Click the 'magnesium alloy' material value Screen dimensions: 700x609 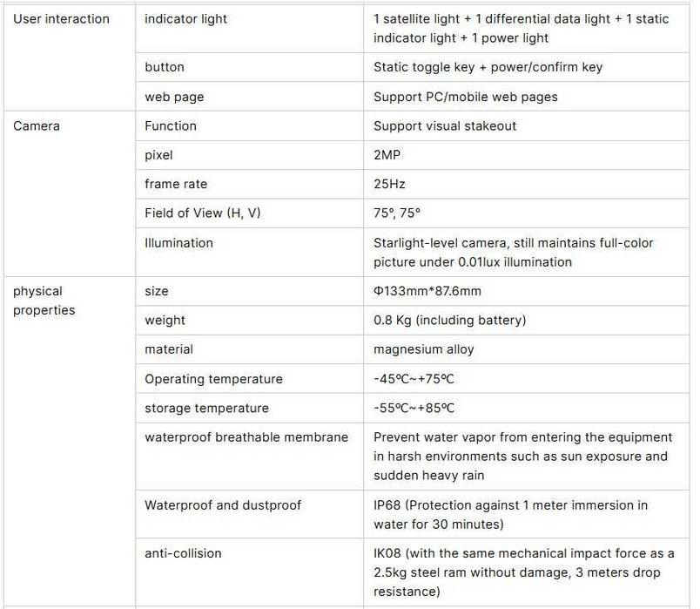tap(422, 348)
